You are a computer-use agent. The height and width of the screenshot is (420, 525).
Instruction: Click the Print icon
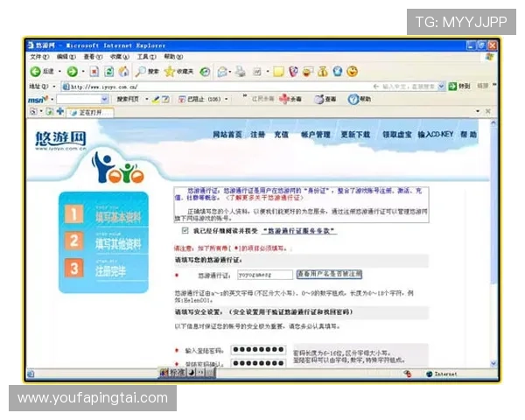[240, 72]
